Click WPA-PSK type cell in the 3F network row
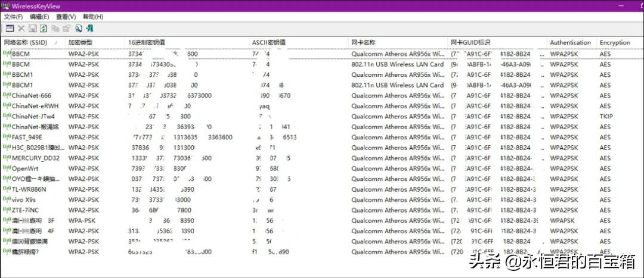 pyautogui.click(x=82, y=221)
